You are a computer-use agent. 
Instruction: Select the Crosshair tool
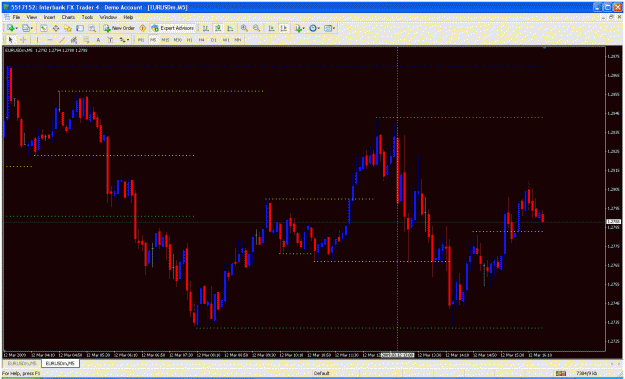23,40
